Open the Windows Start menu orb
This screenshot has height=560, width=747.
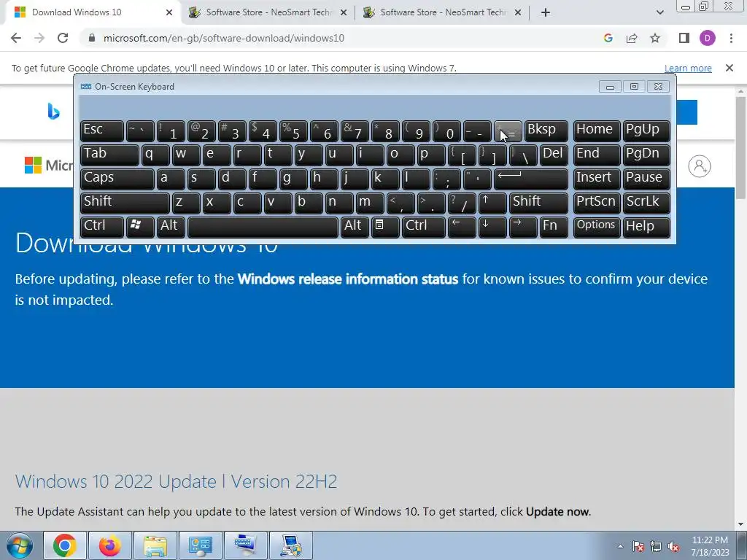19,545
